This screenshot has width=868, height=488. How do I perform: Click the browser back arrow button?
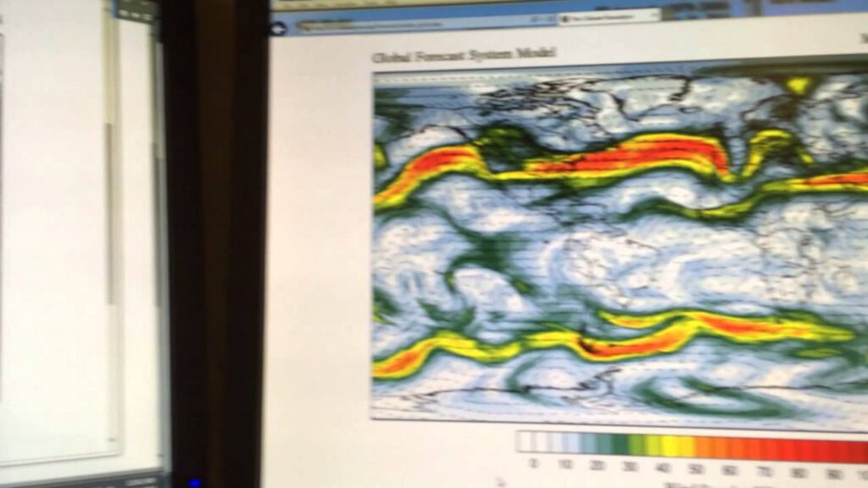point(279,28)
